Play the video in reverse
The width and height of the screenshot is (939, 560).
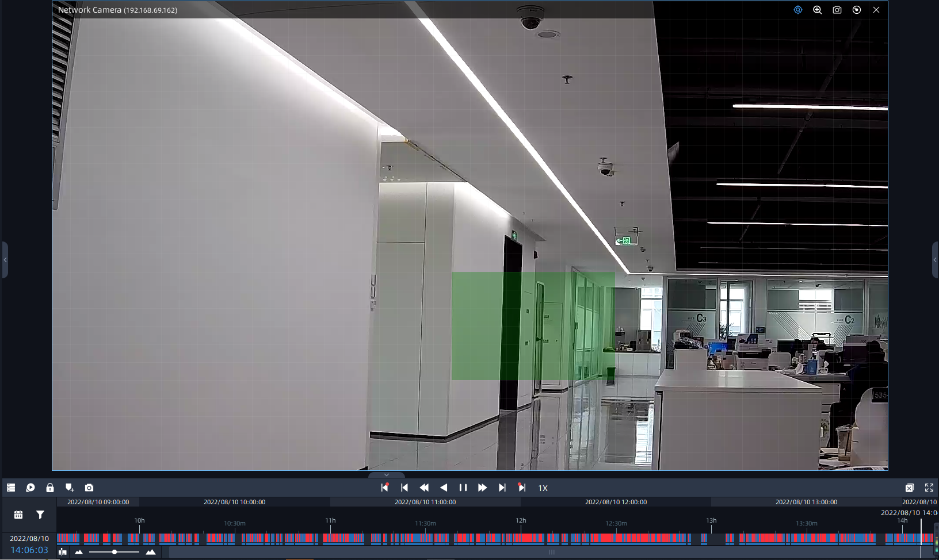click(444, 488)
